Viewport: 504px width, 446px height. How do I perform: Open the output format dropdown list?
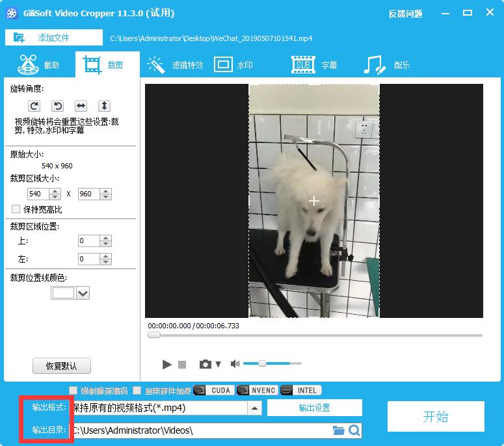(x=254, y=408)
